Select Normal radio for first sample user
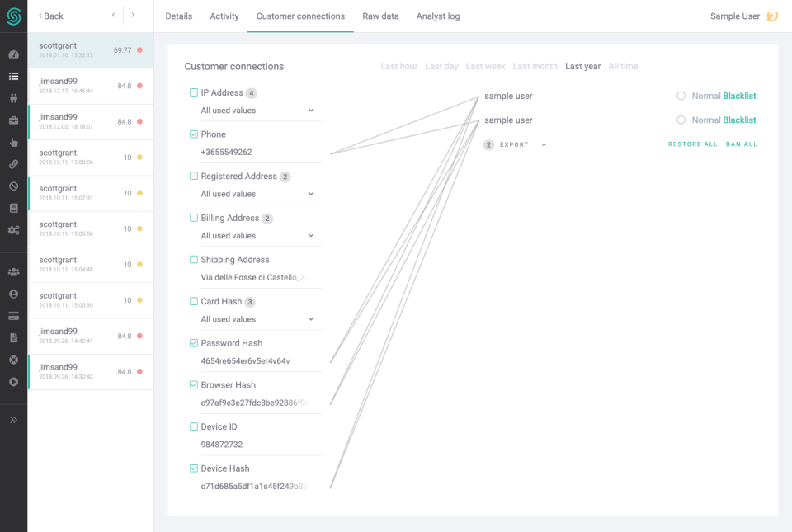792x532 pixels. point(681,96)
